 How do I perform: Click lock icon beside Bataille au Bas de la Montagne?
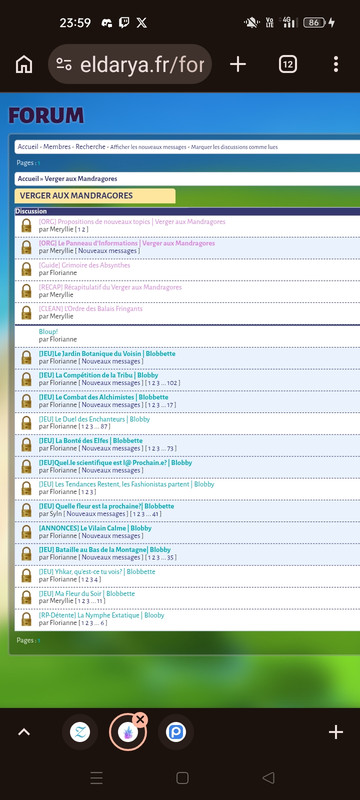coord(26,554)
